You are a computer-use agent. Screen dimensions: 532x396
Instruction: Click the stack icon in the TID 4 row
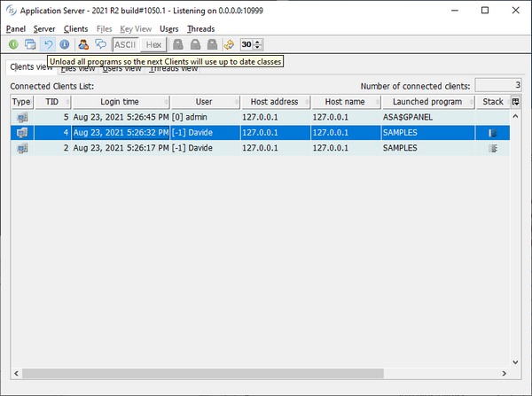coord(493,133)
